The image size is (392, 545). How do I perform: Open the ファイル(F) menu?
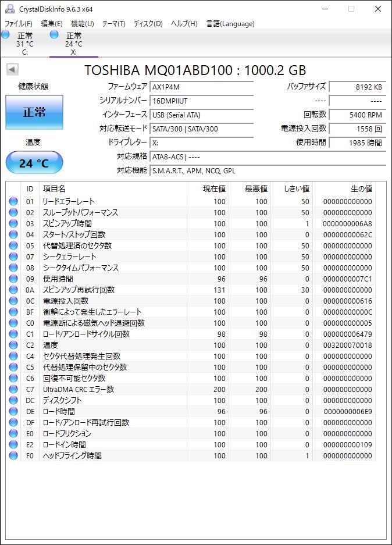point(19,24)
